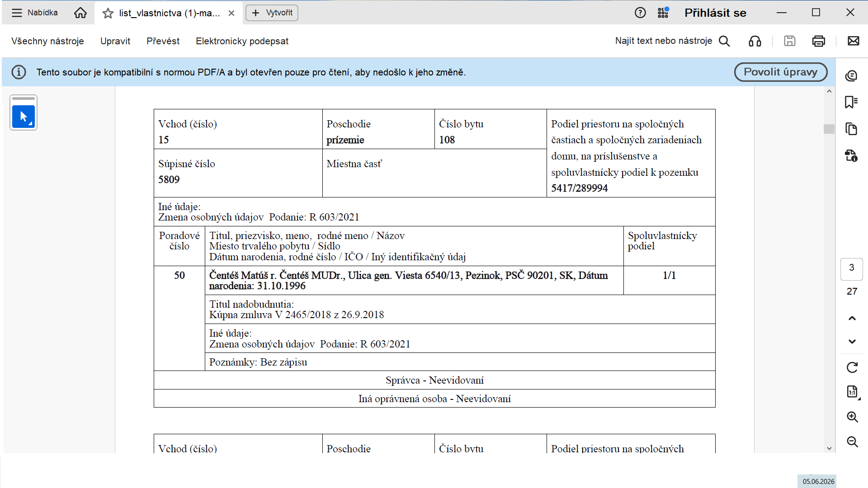Click the Povolit úpravy button
868x488 pixels.
[781, 72]
